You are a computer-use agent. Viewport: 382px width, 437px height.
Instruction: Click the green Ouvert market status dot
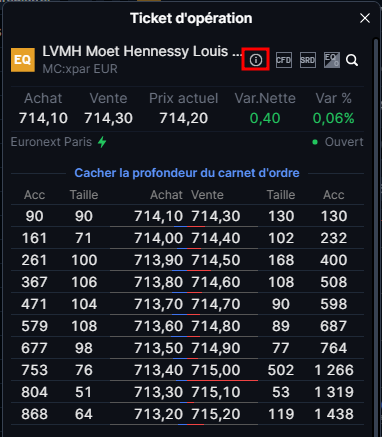(x=315, y=142)
